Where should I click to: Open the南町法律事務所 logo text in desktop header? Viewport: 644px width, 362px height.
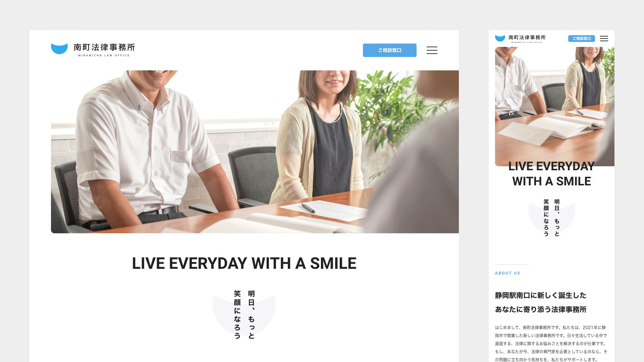(104, 47)
